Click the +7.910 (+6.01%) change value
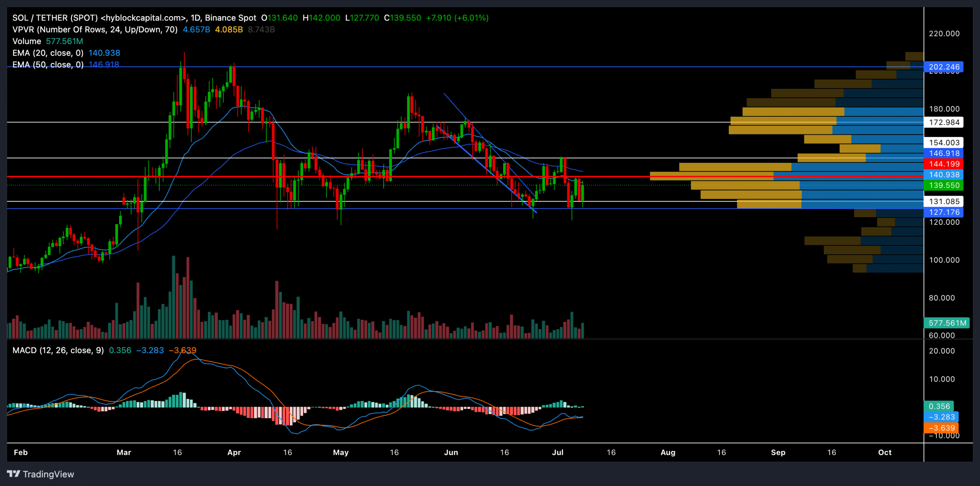Screen dimensions: 980x486 click(457, 18)
